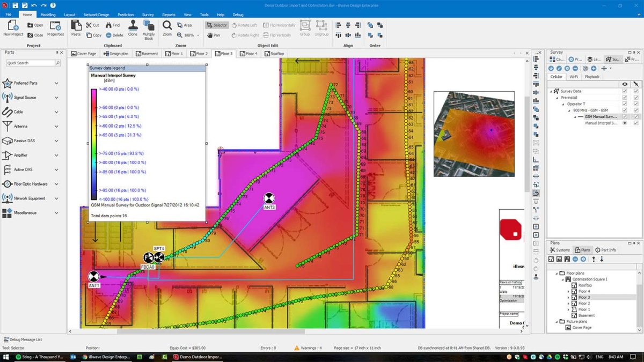Click the Find binoculars icon
This screenshot has width=644, height=362.
click(x=109, y=25)
